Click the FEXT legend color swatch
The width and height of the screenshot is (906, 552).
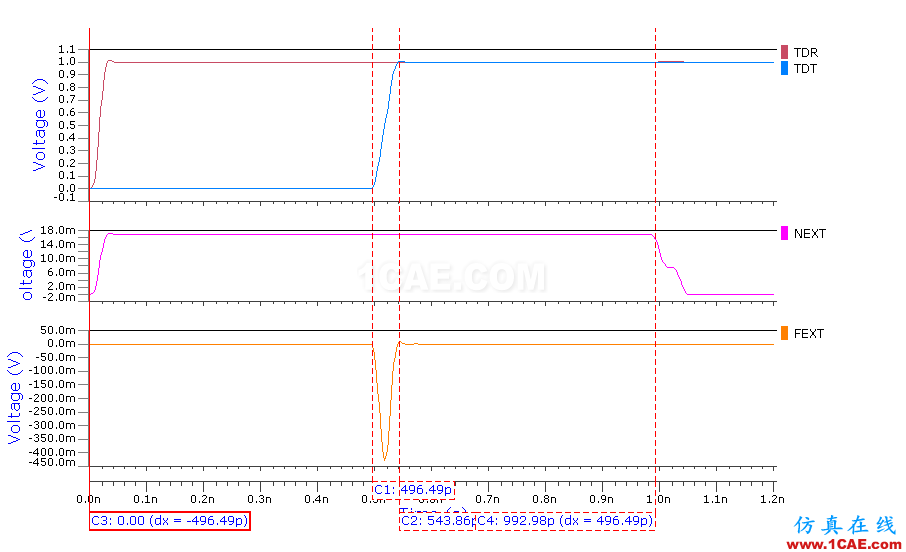pos(784,333)
